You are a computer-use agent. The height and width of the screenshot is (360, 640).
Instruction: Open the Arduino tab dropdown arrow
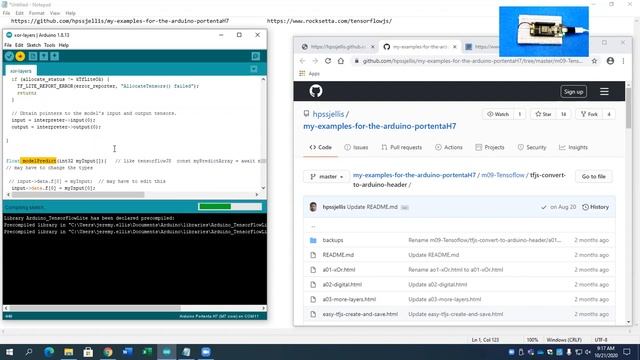tap(254, 69)
